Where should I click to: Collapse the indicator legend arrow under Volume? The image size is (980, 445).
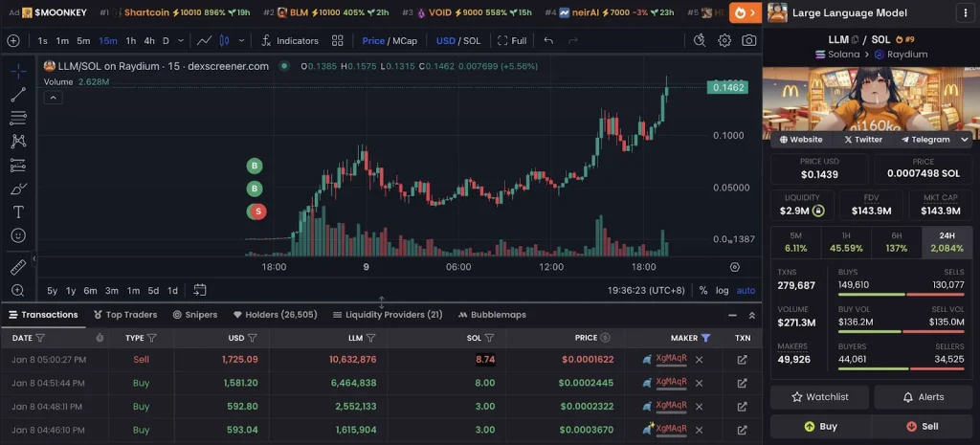pos(54,98)
